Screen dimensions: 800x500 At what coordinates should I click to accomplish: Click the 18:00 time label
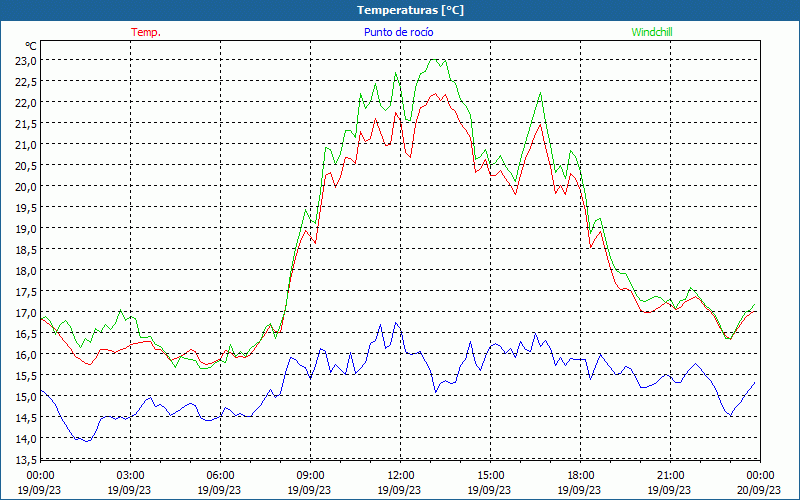[580, 476]
